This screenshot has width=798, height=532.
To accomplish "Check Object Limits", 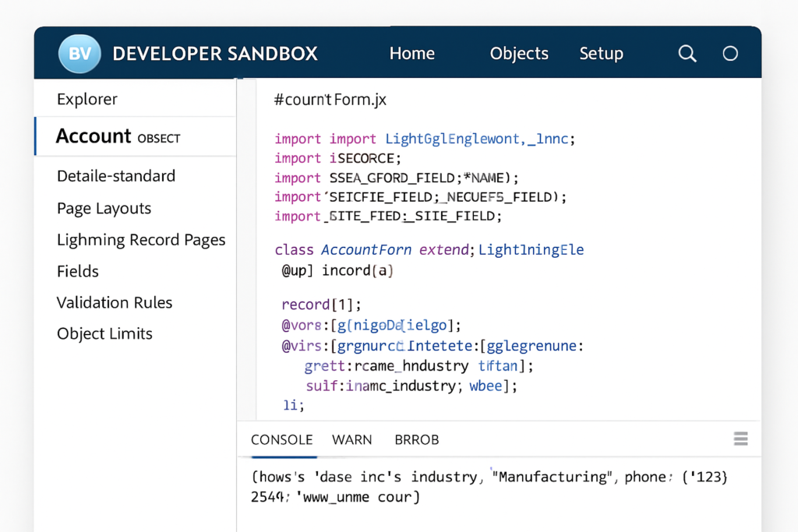I will pyautogui.click(x=104, y=333).
